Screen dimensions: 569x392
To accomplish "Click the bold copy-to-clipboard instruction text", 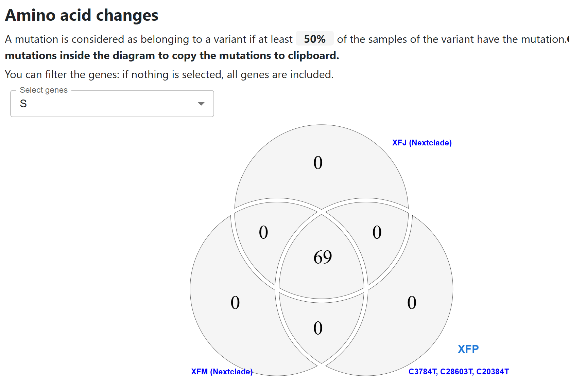I will click(172, 55).
